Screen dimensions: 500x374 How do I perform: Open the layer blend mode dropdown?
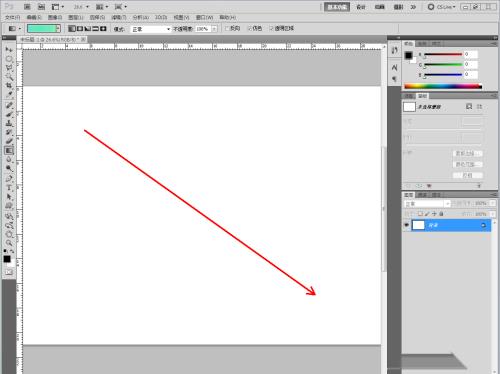click(x=427, y=203)
